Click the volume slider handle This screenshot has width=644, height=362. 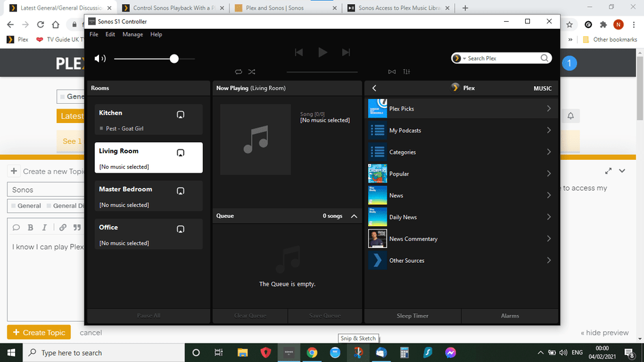[x=174, y=59]
